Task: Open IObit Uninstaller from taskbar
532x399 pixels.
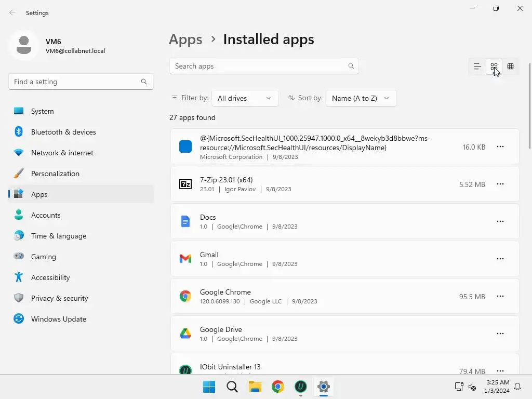Action: [301, 387]
